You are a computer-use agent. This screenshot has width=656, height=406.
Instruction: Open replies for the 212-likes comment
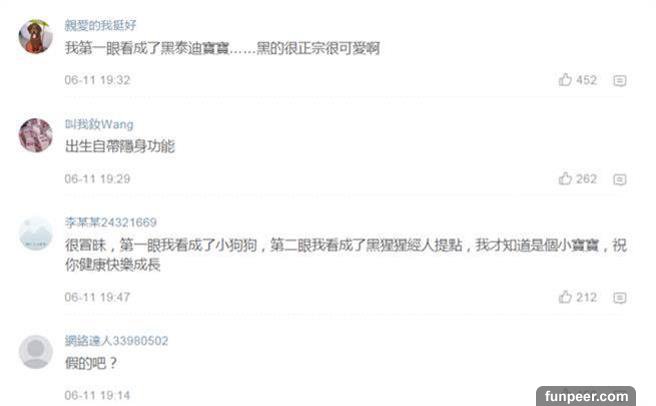point(620,298)
